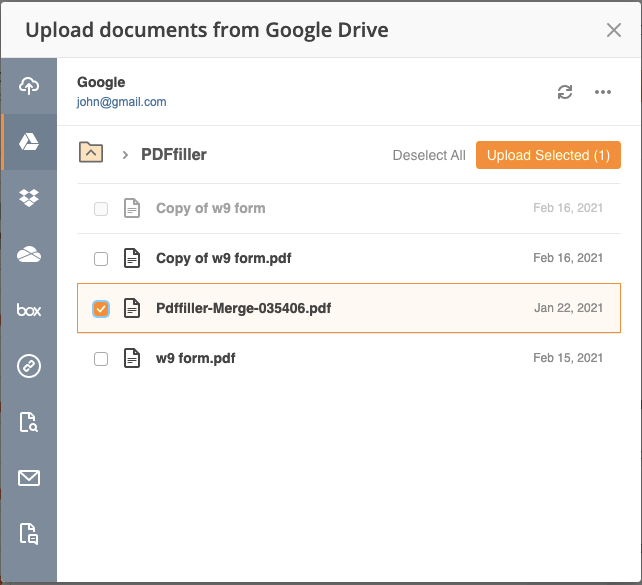Select Google Drive source in sidebar

29,142
